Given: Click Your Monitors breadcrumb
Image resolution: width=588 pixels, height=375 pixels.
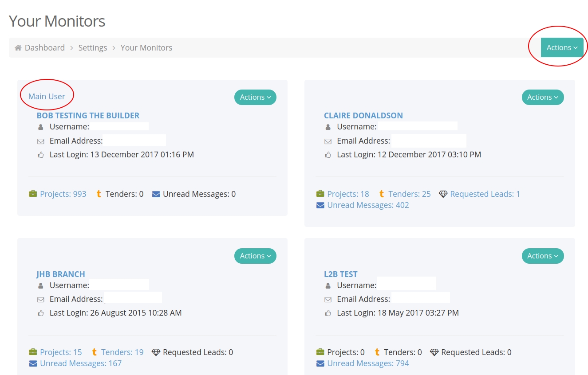Looking at the screenshot, I should pos(146,47).
